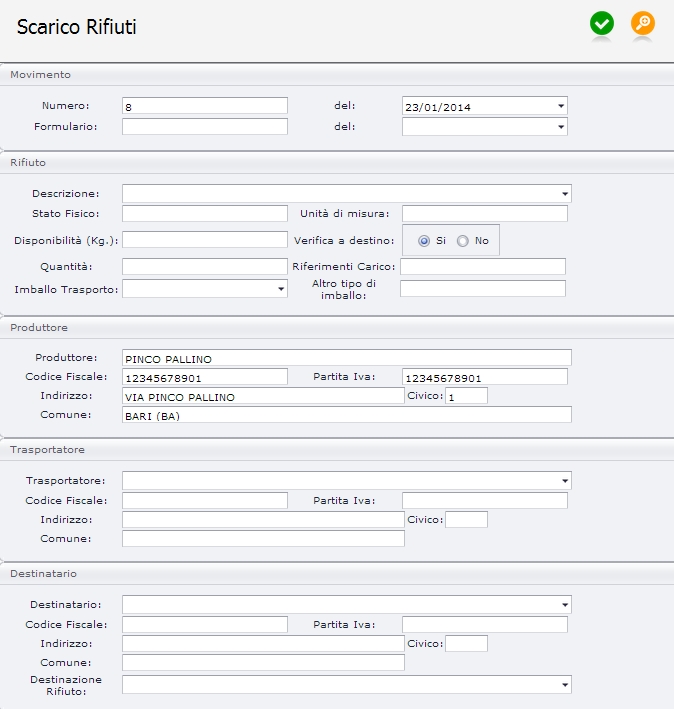
Task: Select the No radio for Verifica a destino
Action: pyautogui.click(x=462, y=241)
